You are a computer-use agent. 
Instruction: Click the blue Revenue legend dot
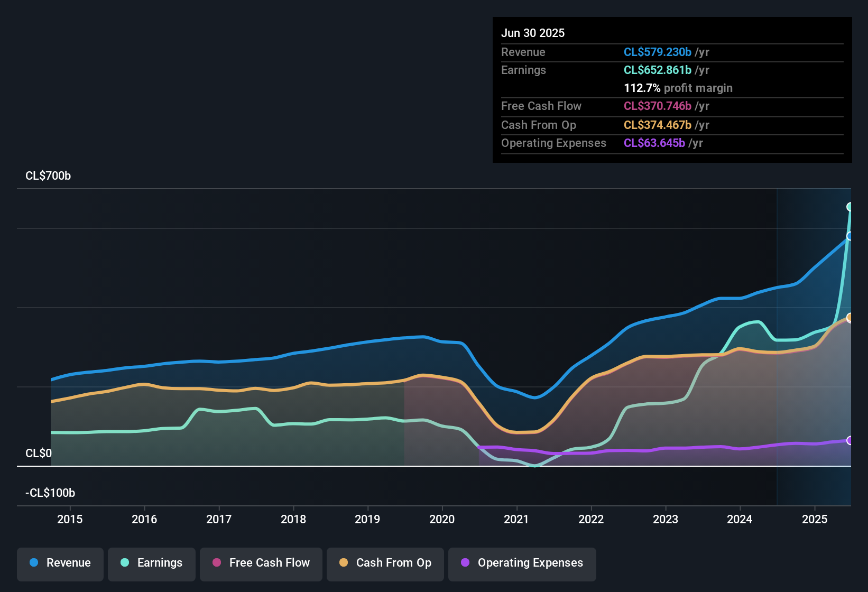click(33, 563)
